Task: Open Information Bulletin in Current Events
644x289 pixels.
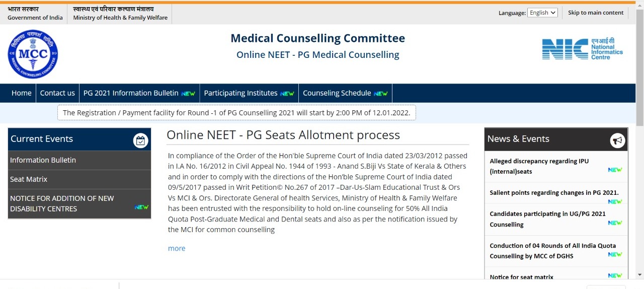Action: (43, 160)
